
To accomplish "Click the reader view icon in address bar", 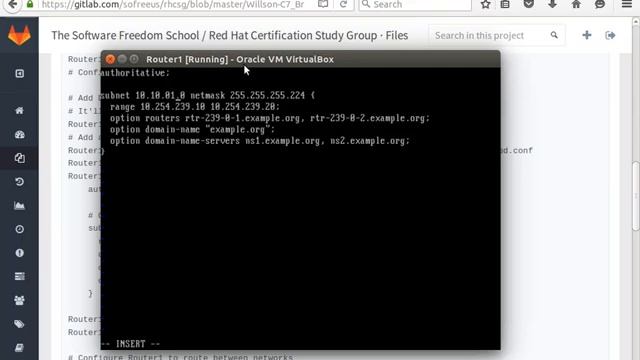I will pyautogui.click(x=323, y=4).
